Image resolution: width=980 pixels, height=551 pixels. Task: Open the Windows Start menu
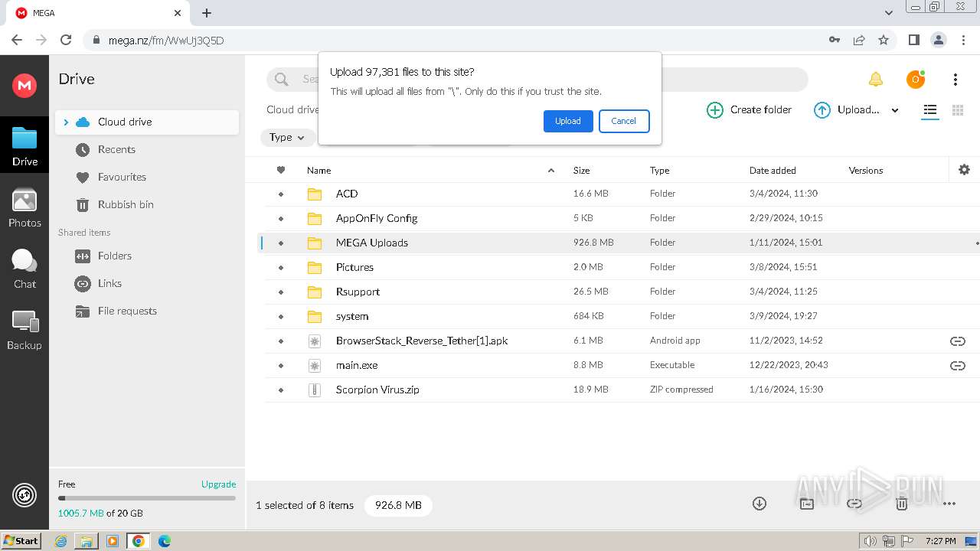(x=21, y=541)
